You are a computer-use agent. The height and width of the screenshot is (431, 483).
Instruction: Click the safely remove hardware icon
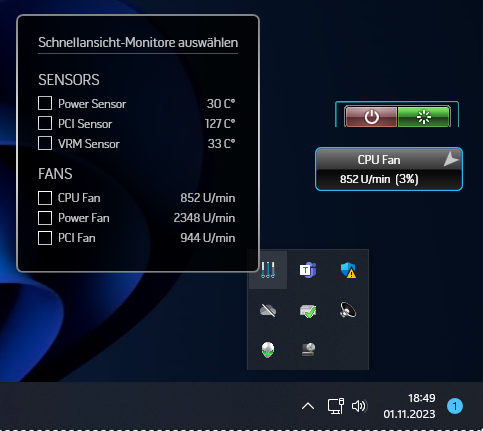308,311
